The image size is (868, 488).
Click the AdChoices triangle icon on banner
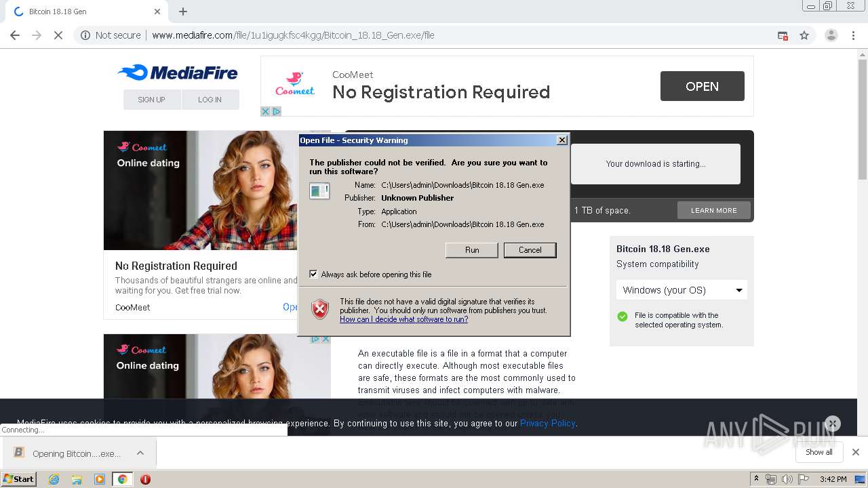[277, 111]
